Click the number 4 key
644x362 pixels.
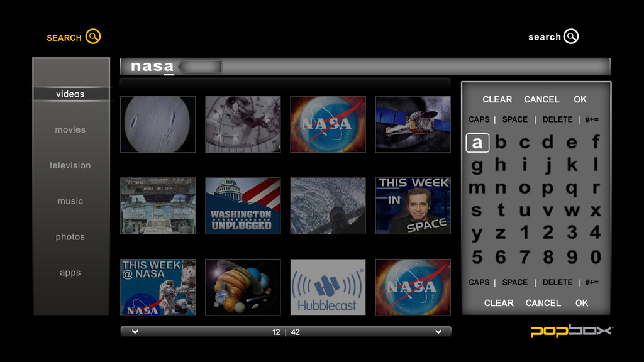(595, 233)
